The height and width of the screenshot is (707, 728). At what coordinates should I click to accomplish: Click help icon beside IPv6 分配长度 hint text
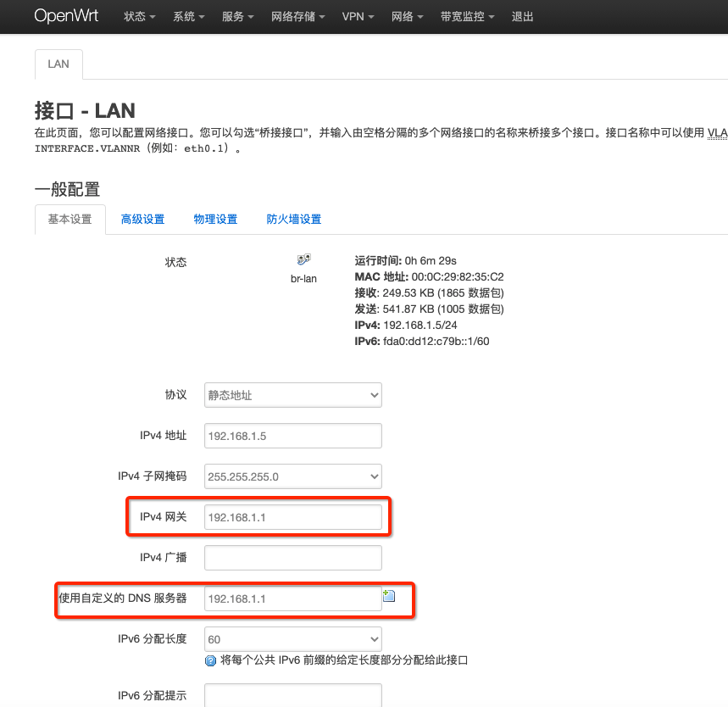[x=209, y=660]
